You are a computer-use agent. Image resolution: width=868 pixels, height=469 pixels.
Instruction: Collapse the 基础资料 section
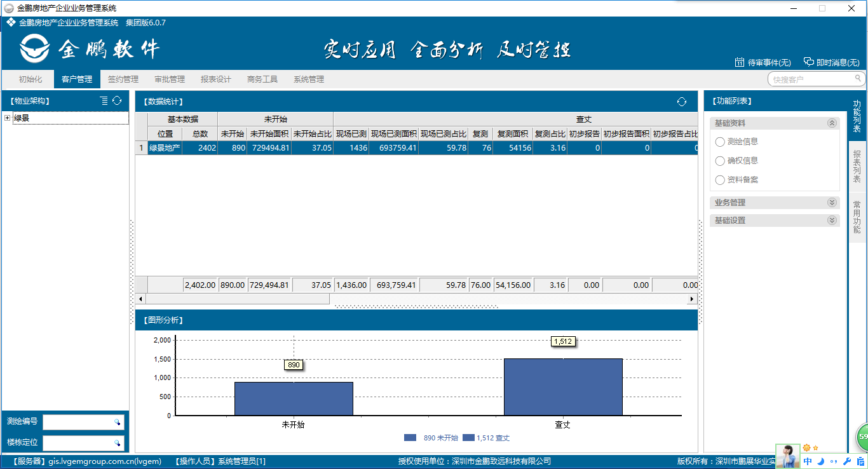[832, 123]
